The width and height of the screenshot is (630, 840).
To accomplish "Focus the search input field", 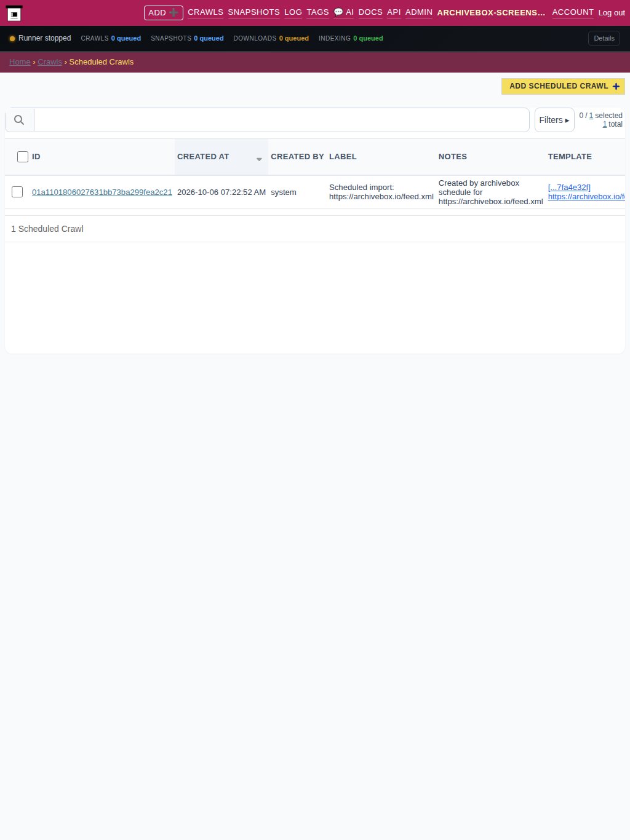I will point(282,120).
